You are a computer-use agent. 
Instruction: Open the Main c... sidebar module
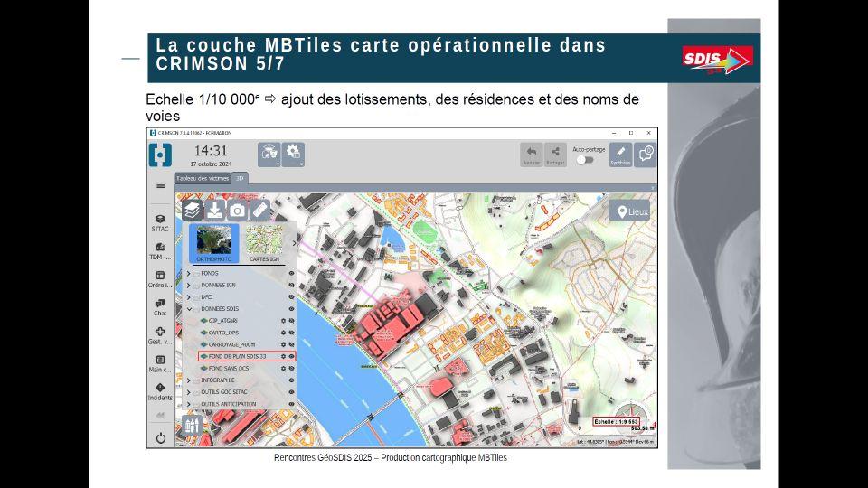point(160,364)
